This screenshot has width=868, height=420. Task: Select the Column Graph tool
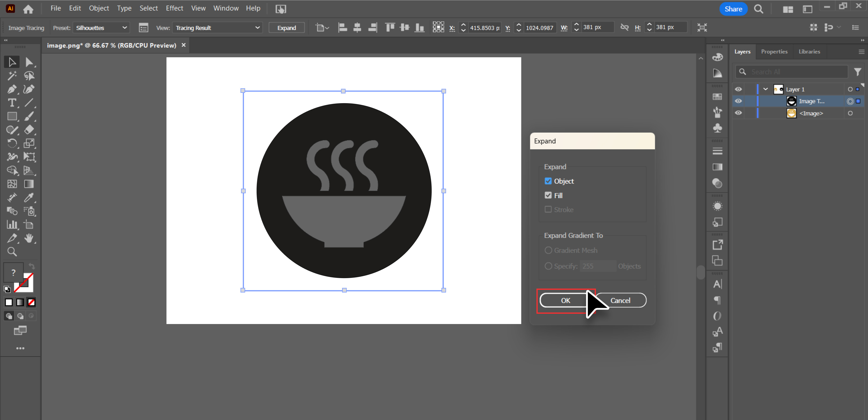point(12,225)
